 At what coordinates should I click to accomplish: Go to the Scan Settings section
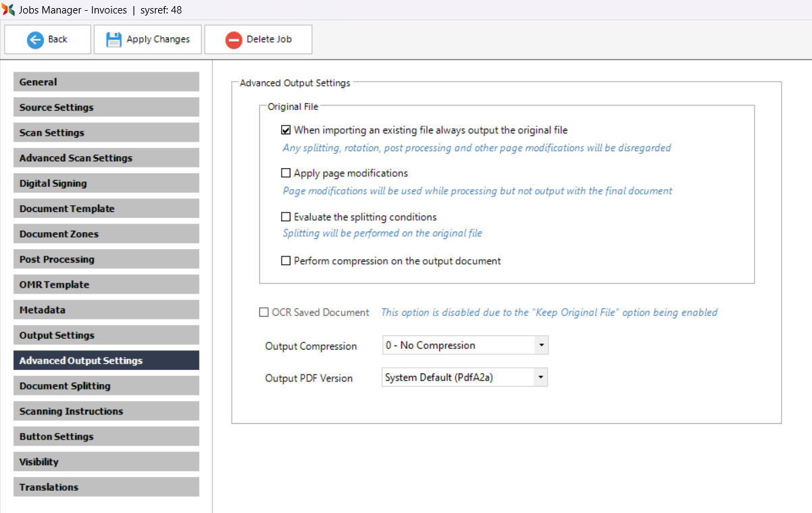pyautogui.click(x=106, y=133)
